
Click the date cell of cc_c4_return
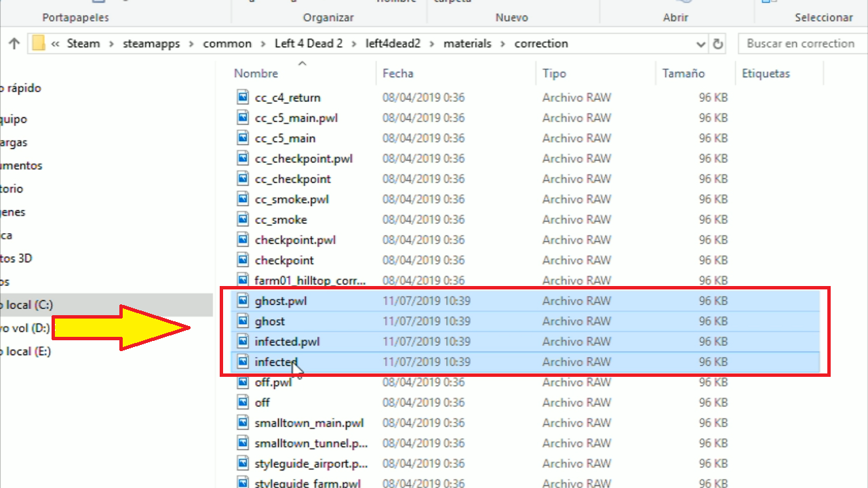point(424,98)
